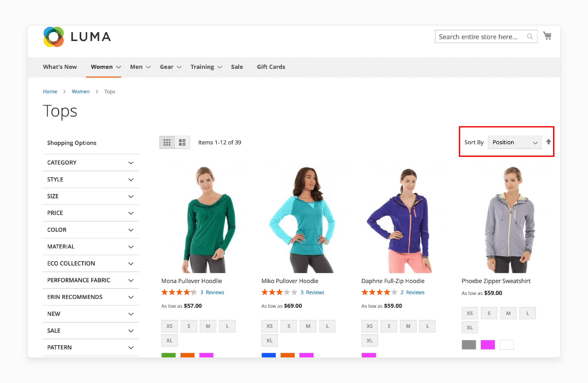Expand the SALE filter

coord(91,330)
